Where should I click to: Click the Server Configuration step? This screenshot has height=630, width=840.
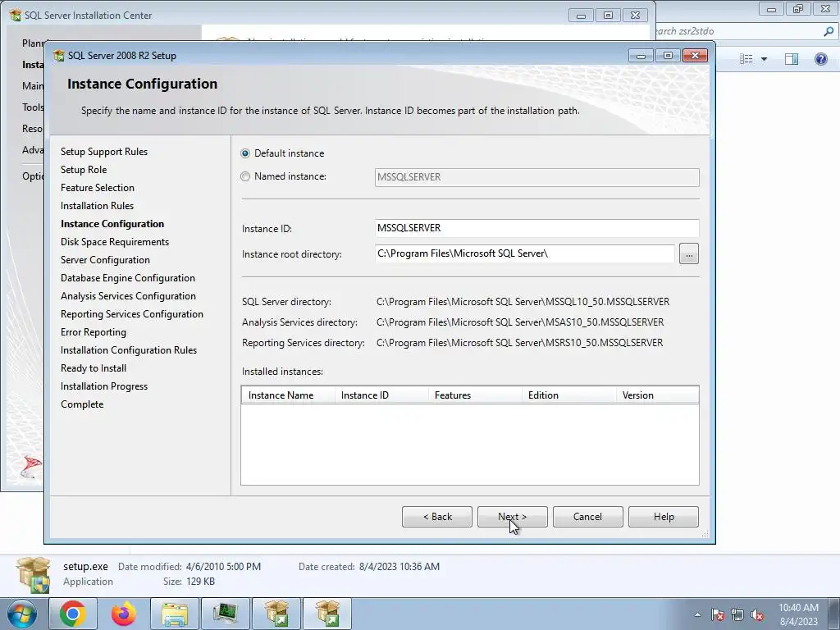pyautogui.click(x=105, y=260)
